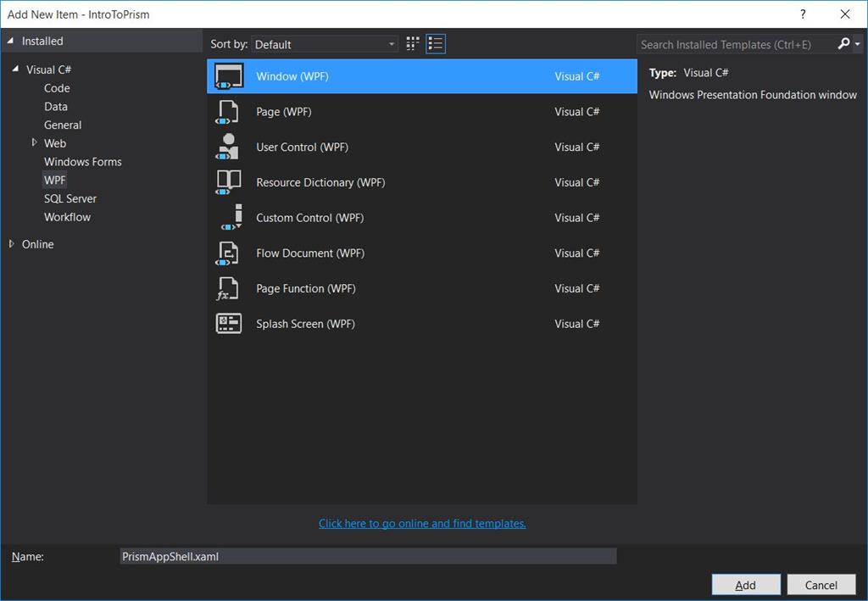Click the Cancel button

(x=821, y=585)
